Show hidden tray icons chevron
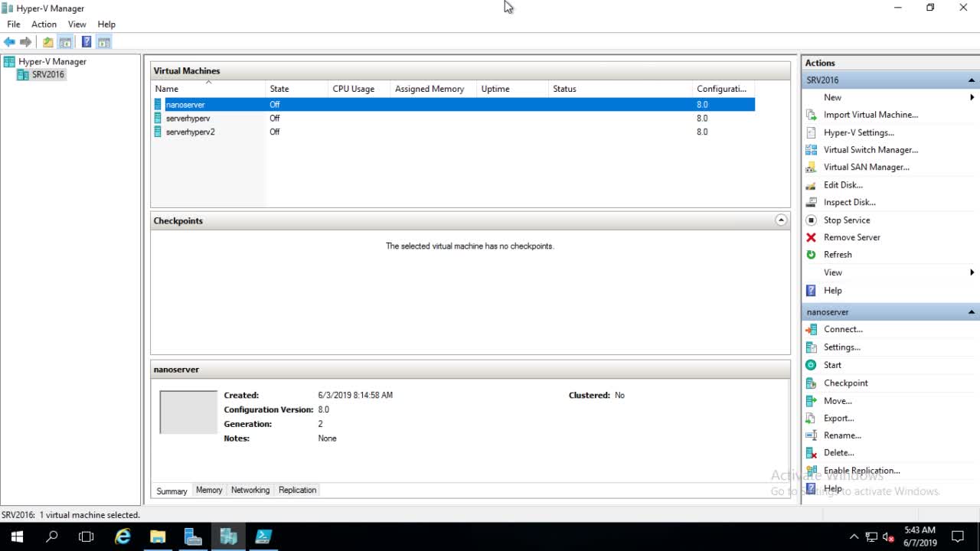The image size is (980, 551). point(854,536)
